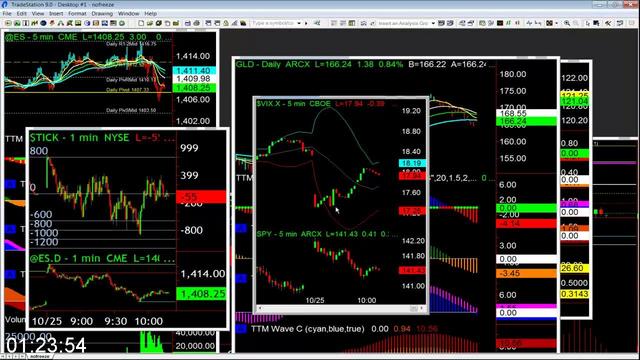
Task: Click the cyan 1,411.40 label on the @ES chart
Action: click(193, 71)
